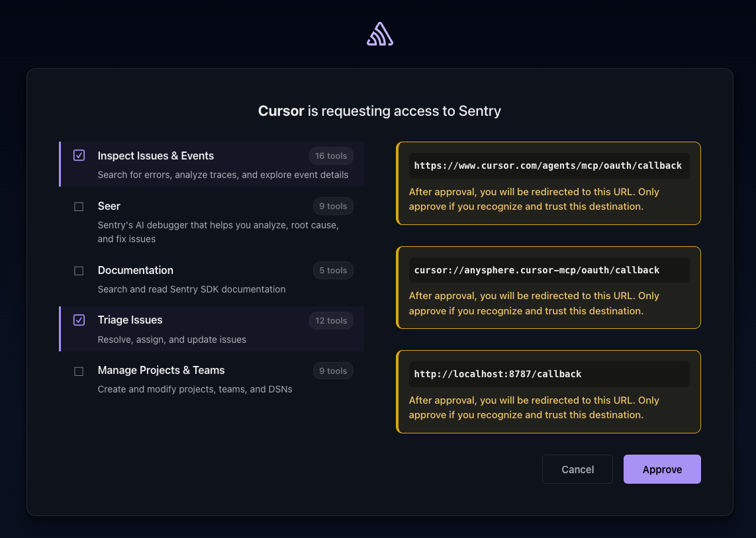
Task: Click the 12 tools badge beside Triage Issues
Action: tap(331, 320)
